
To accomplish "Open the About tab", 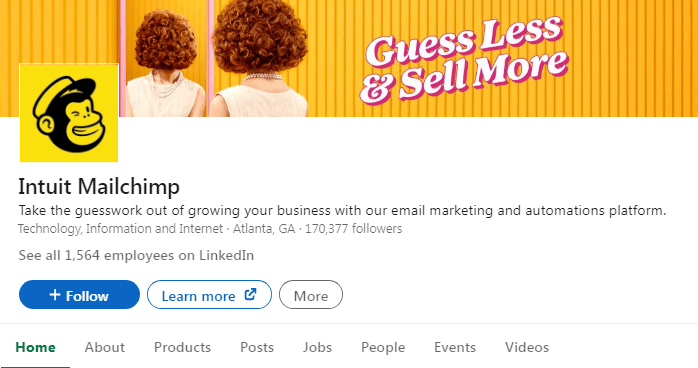I will (105, 347).
